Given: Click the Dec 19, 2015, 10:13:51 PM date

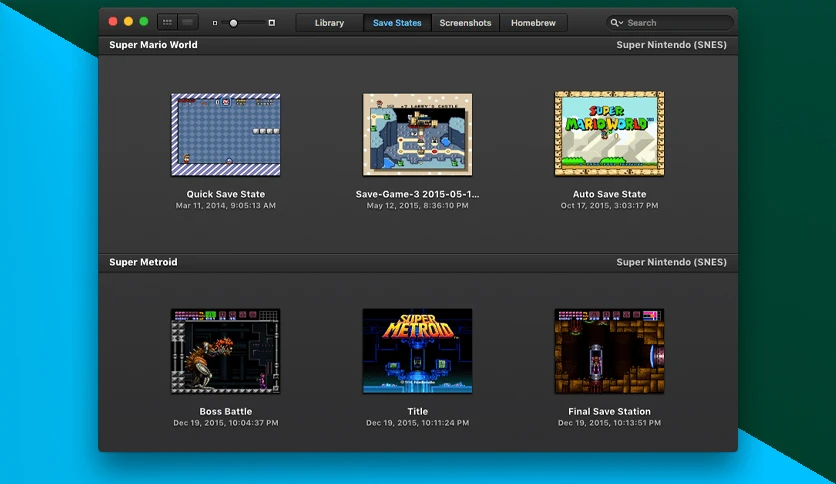Looking at the screenshot, I should (x=609, y=423).
